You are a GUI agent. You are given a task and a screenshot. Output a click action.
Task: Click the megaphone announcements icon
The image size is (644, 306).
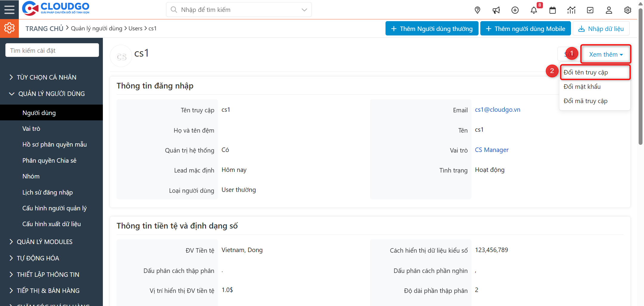(496, 10)
